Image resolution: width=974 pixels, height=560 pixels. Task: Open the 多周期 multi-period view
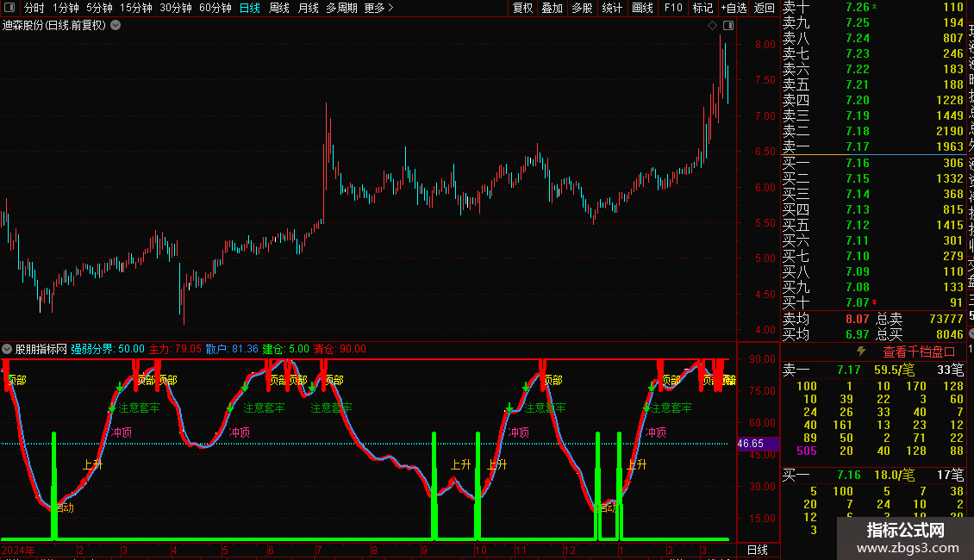point(341,8)
